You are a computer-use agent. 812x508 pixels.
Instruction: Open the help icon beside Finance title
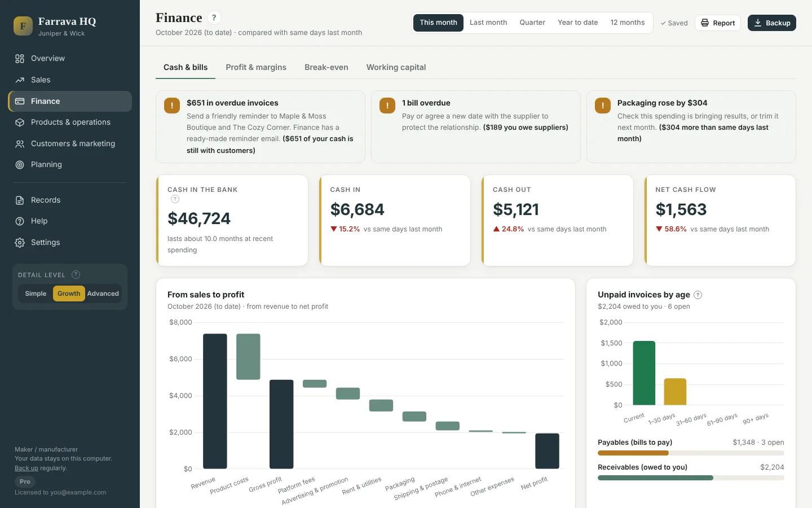click(214, 17)
